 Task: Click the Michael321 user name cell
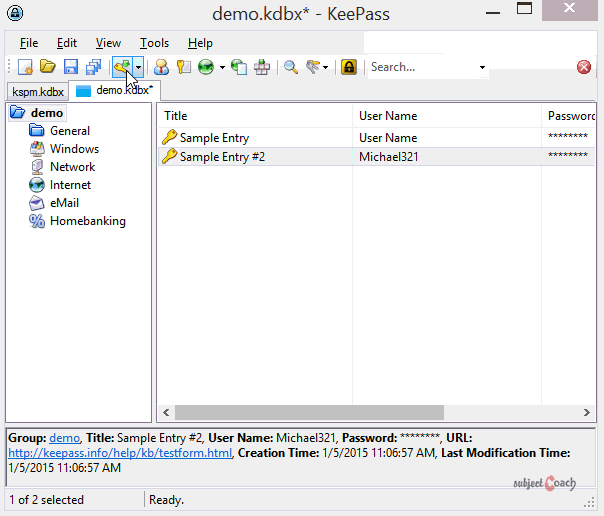point(388,157)
